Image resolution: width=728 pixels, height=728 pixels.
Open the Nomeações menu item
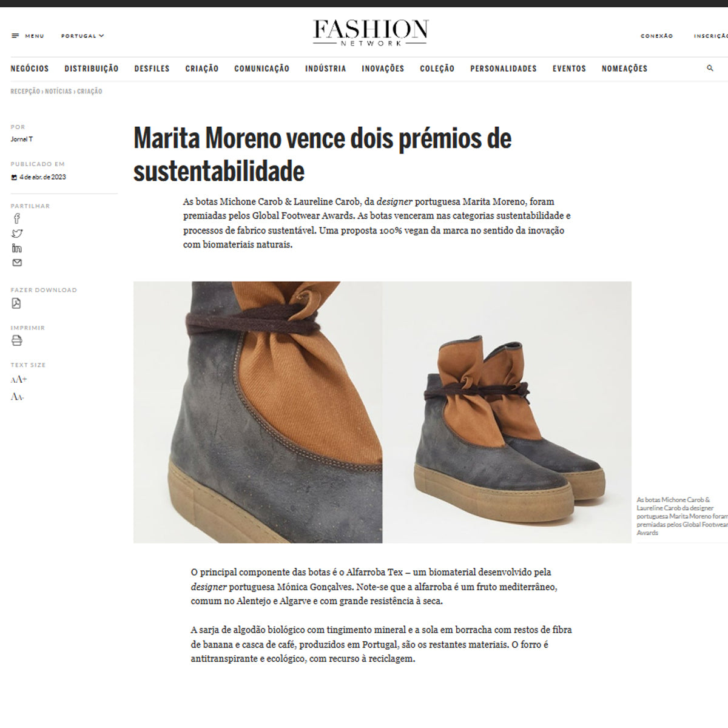pyautogui.click(x=624, y=69)
